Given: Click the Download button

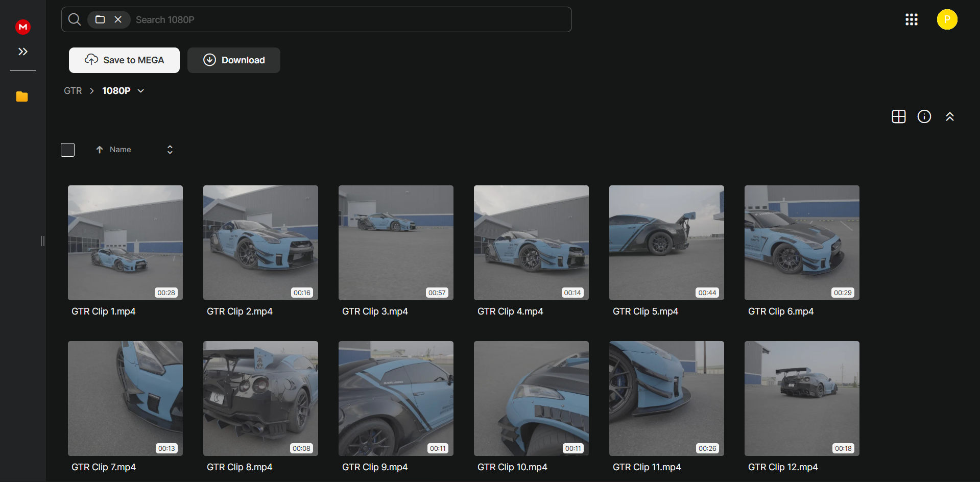Looking at the screenshot, I should click(234, 60).
